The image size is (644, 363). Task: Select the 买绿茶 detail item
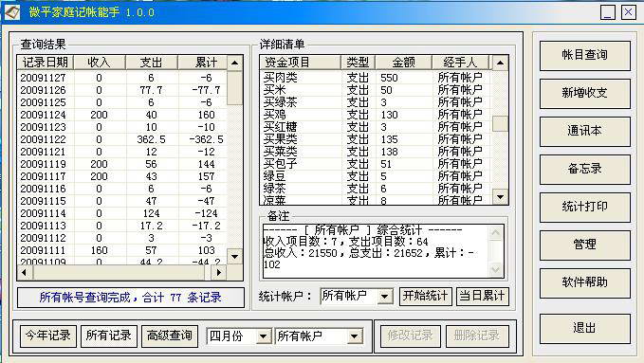[x=376, y=101]
